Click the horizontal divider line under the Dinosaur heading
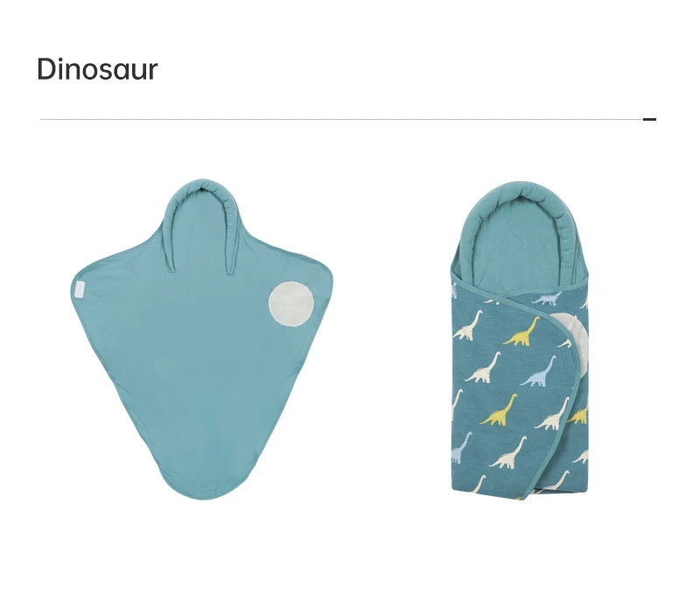This screenshot has height=616, width=700. (341, 119)
